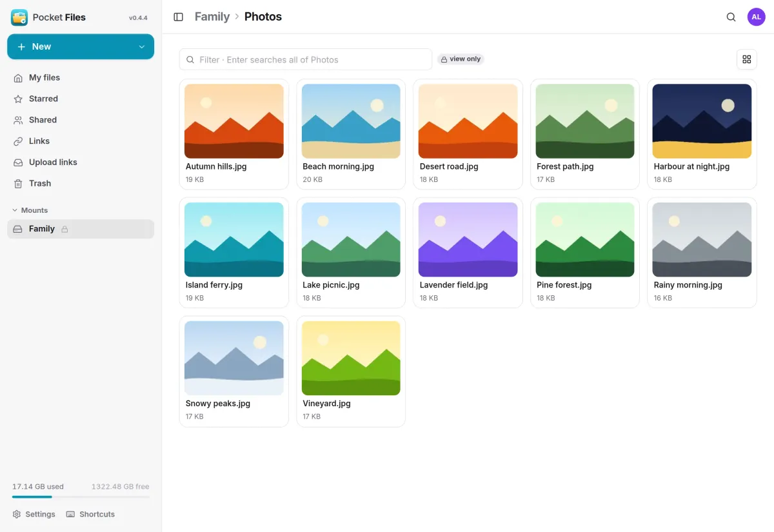
Task: Open Upload links section
Action: click(81, 163)
